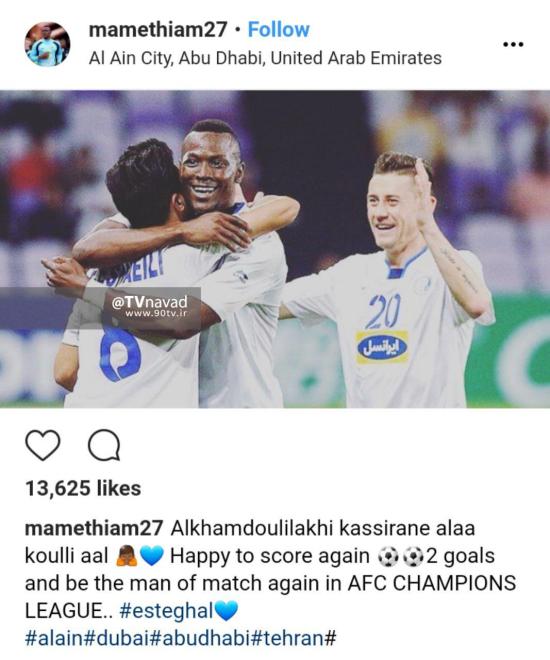Open the Al Ain City location link
Screen dimensions: 550x660
pyautogui.click(x=265, y=58)
